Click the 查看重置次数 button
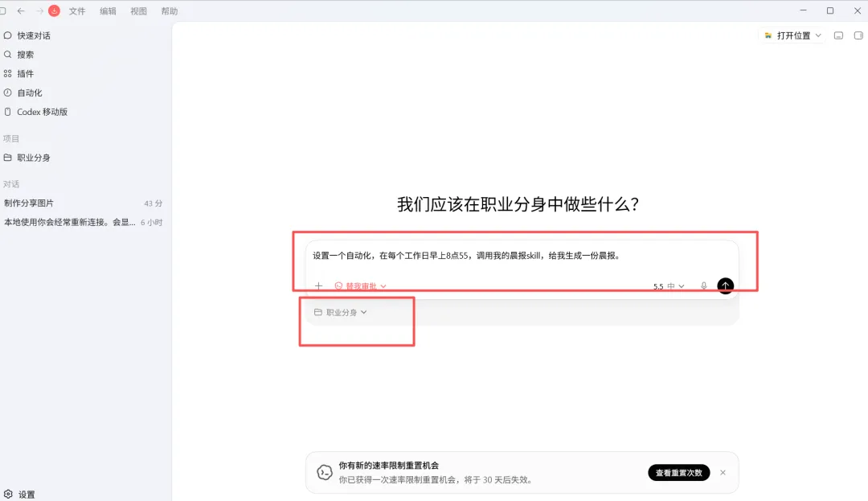This screenshot has height=501, width=868. tap(678, 473)
